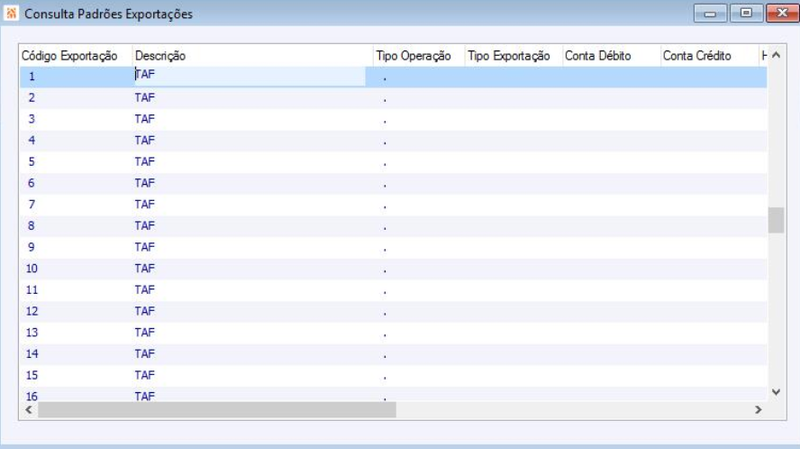This screenshot has height=449, width=800.
Task: Click the Tipo Exportação column header
Action: pos(514,56)
